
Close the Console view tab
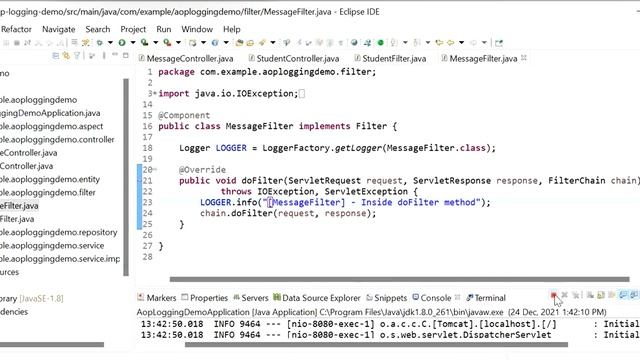click(458, 298)
